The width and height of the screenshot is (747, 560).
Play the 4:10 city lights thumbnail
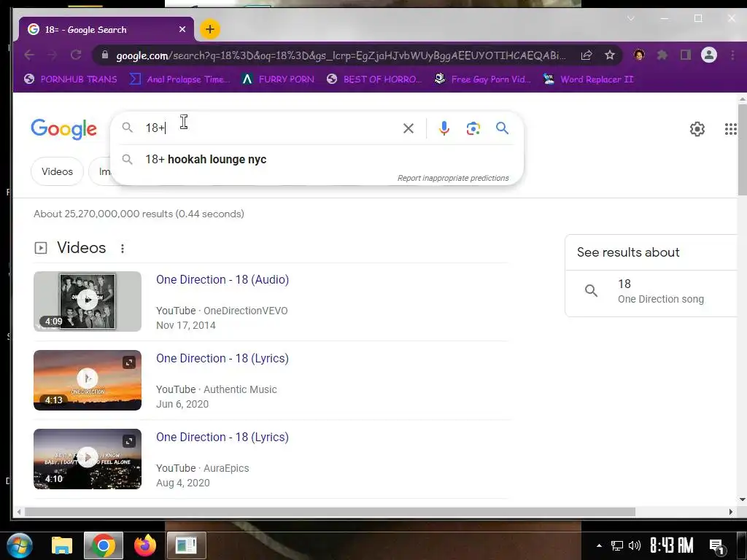88,459
